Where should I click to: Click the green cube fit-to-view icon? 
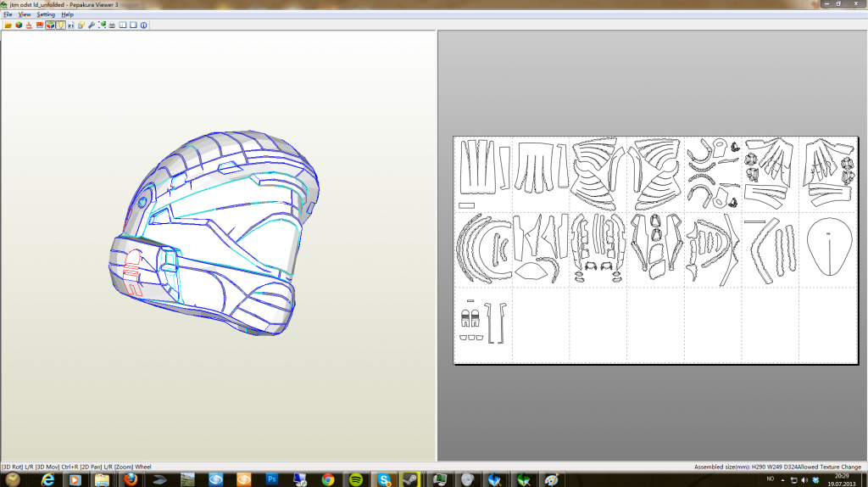tap(102, 25)
